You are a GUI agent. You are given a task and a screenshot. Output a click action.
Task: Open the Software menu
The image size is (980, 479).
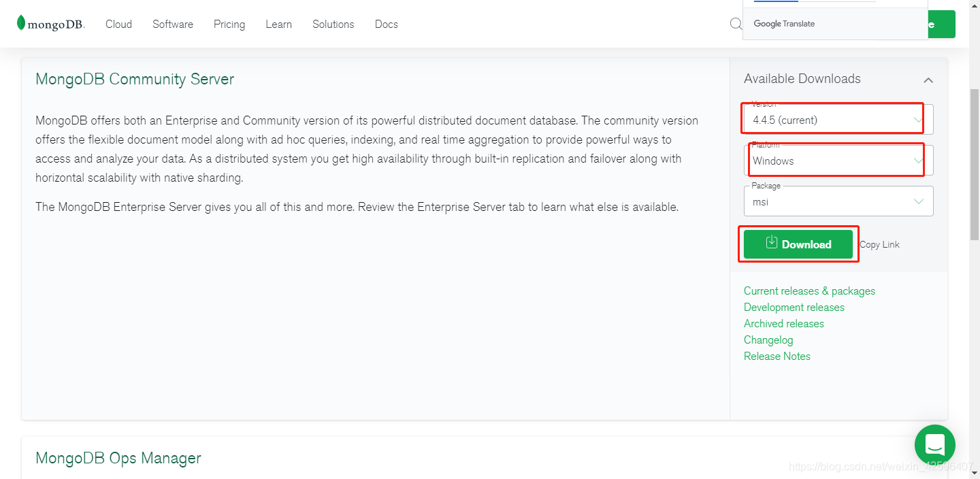173,24
